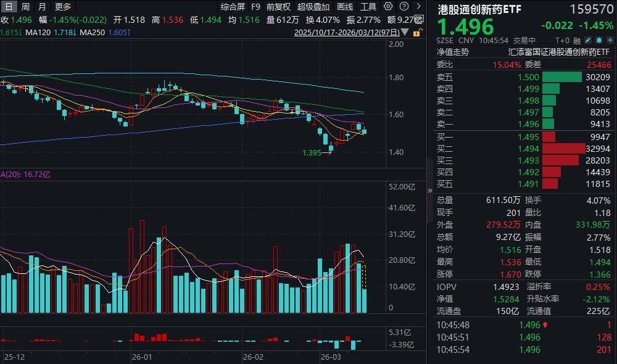Open the 画线 drawing tool
The image size is (617, 364).
[x=343, y=6]
